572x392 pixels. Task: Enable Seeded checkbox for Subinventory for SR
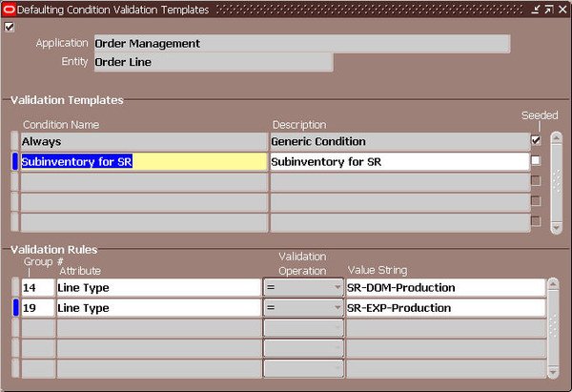click(x=536, y=160)
